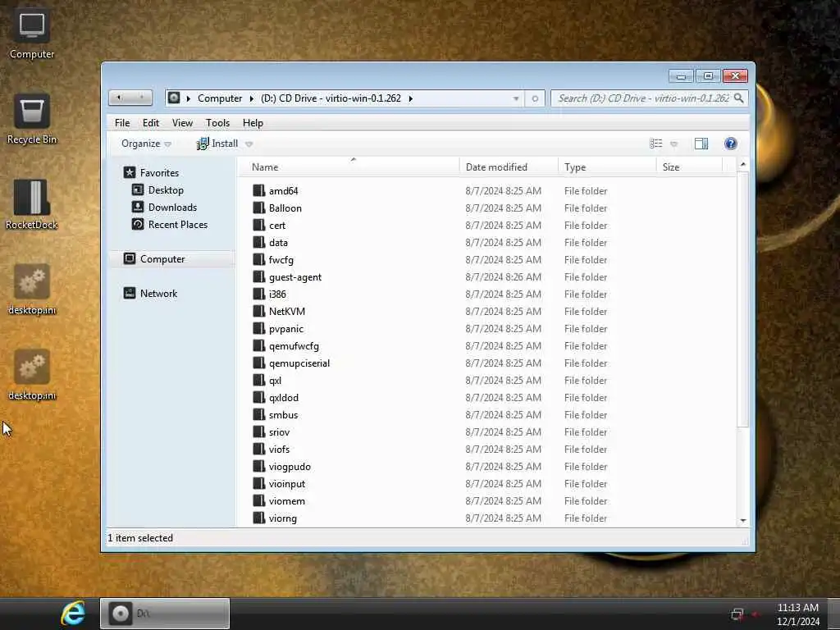
Task: Expand the arrow after CD Drive breadcrumb
Action: coord(411,98)
